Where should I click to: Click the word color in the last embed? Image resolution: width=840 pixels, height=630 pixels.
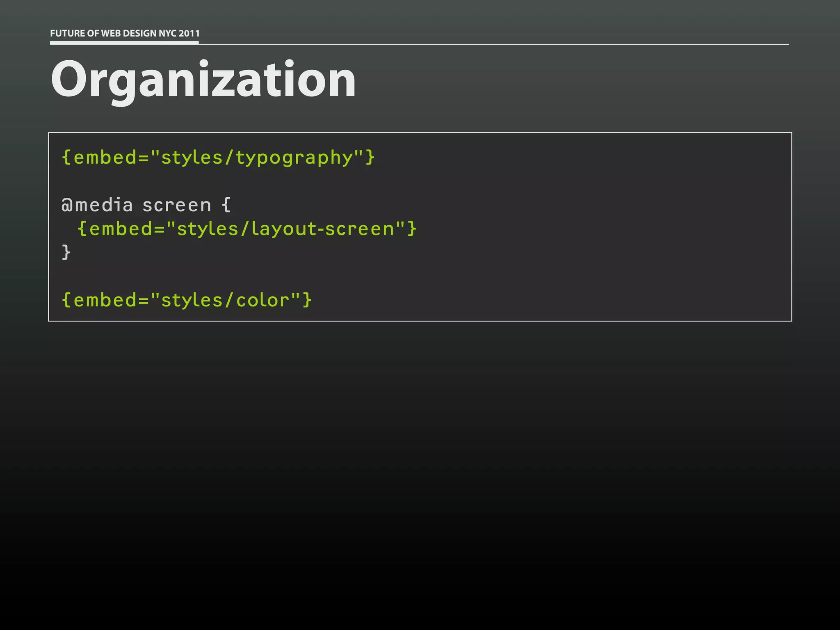point(263,300)
